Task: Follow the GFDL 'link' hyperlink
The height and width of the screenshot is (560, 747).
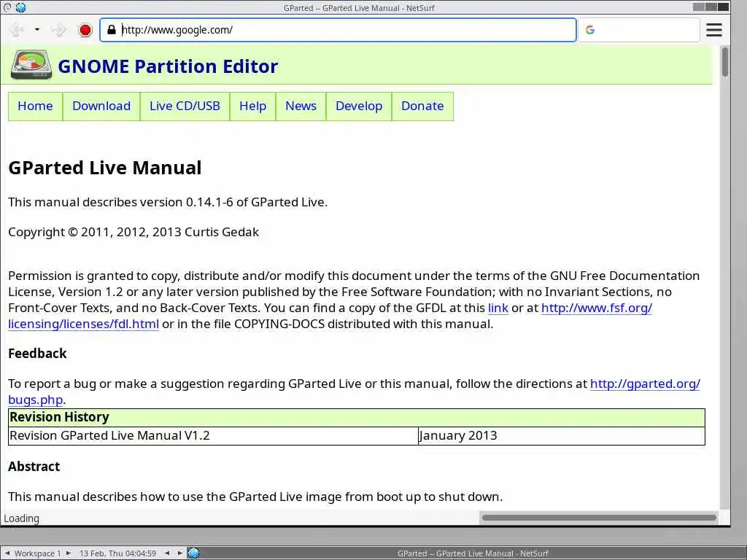Action: [x=498, y=308]
